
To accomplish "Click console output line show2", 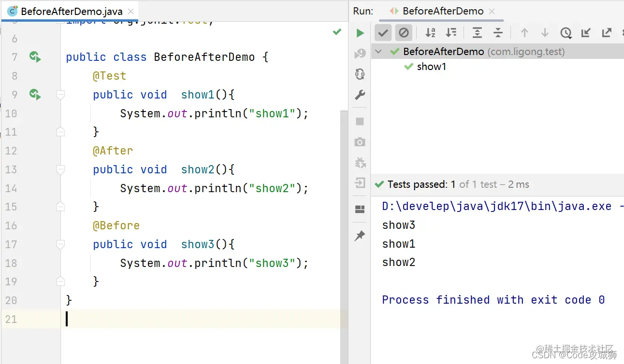I will click(x=399, y=262).
